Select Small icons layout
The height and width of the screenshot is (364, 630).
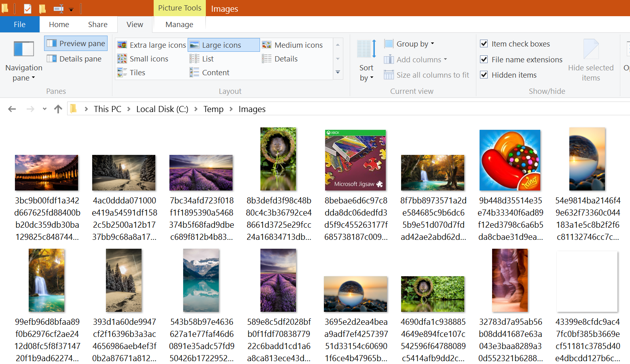pyautogui.click(x=143, y=59)
